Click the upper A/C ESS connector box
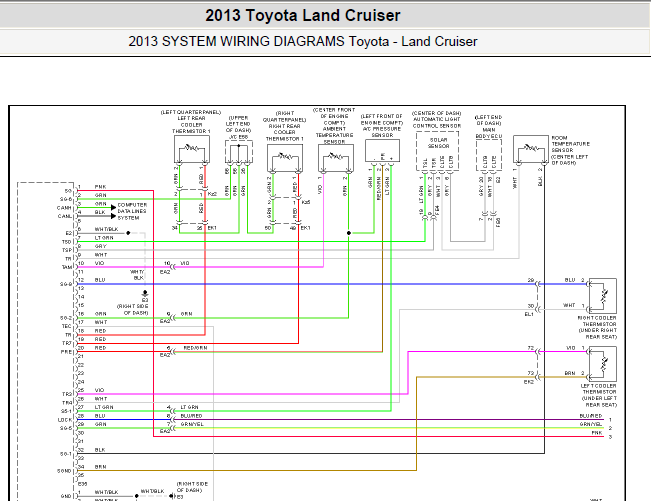The height and width of the screenshot is (501, 651). (239, 152)
